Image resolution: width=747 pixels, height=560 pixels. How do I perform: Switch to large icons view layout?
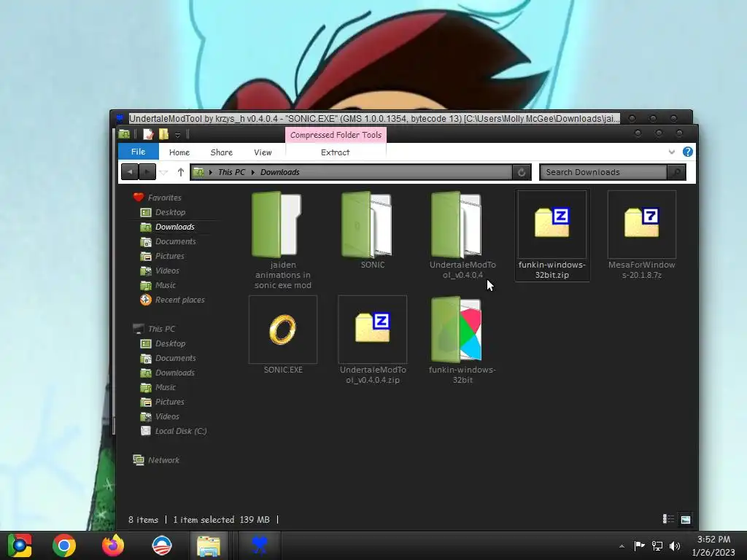pyautogui.click(x=686, y=519)
